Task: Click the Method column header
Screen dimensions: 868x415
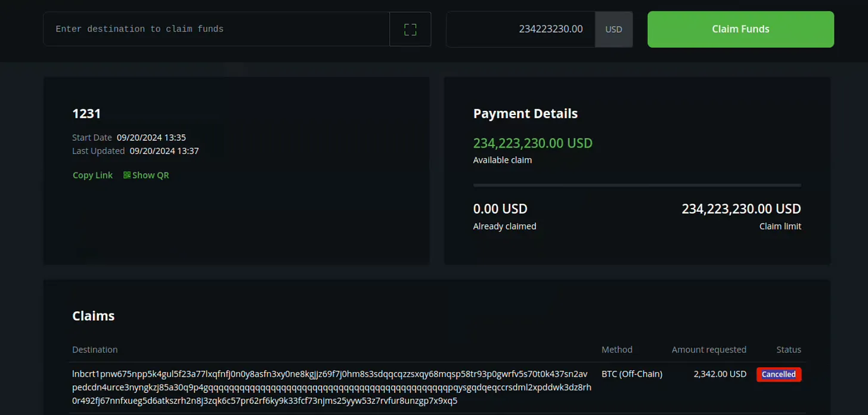Action: [617, 349]
